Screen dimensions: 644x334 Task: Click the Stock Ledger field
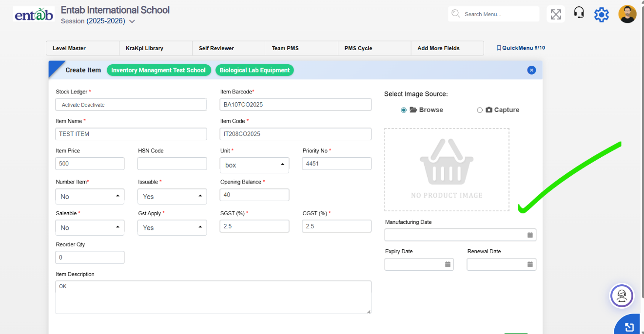[131, 105]
